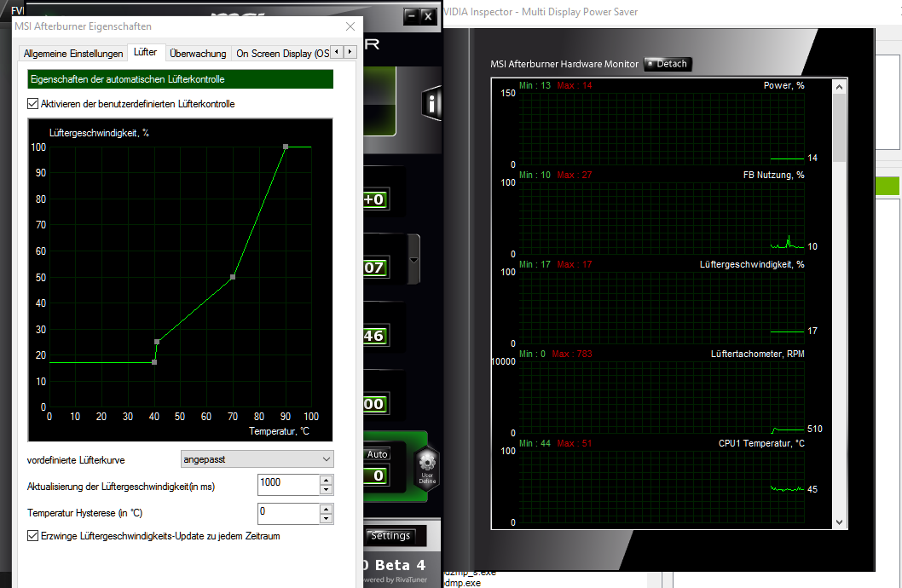
Task: Click the "CPU1 Temperatur, °C" graph label
Action: click(x=761, y=443)
